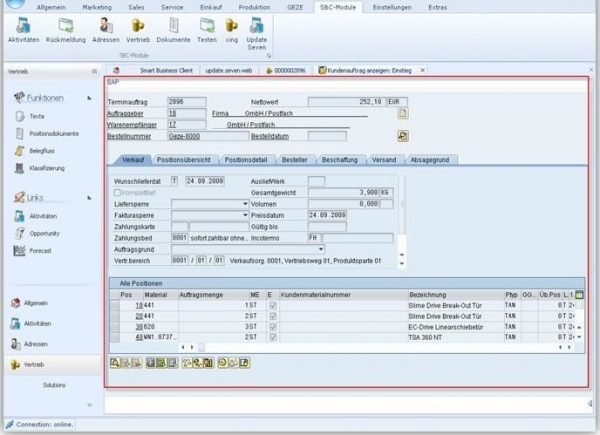This screenshot has height=435, width=600.
Task: Click the horizontal scrollbar thumb under the positions table
Action: point(201,347)
